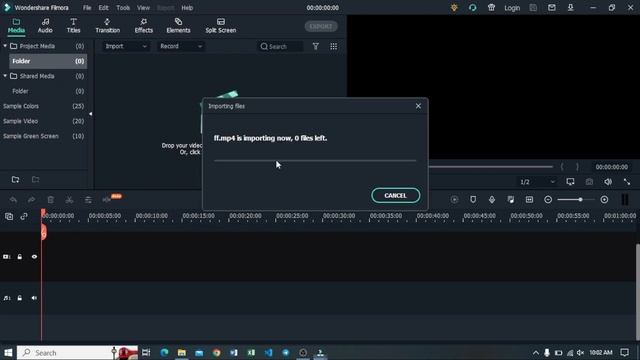640x360 pixels.
Task: Click the Marker shield icon
Action: (x=473, y=200)
